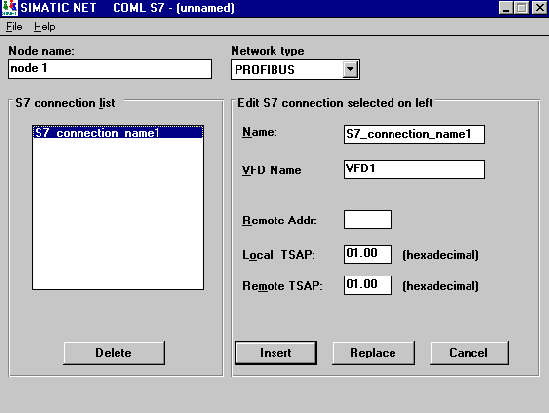
Task: Open the Help menu
Action: pos(44,27)
